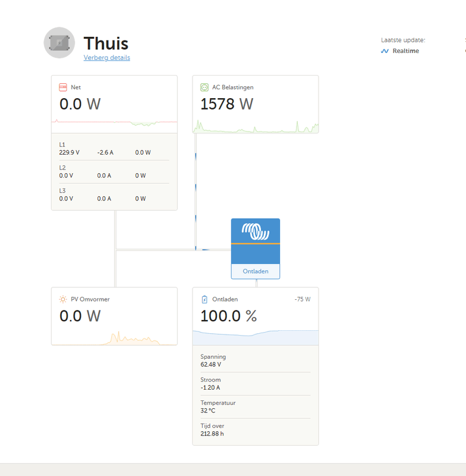Click the Ontladen label under the inverter
The image size is (466, 476).
[x=255, y=271]
